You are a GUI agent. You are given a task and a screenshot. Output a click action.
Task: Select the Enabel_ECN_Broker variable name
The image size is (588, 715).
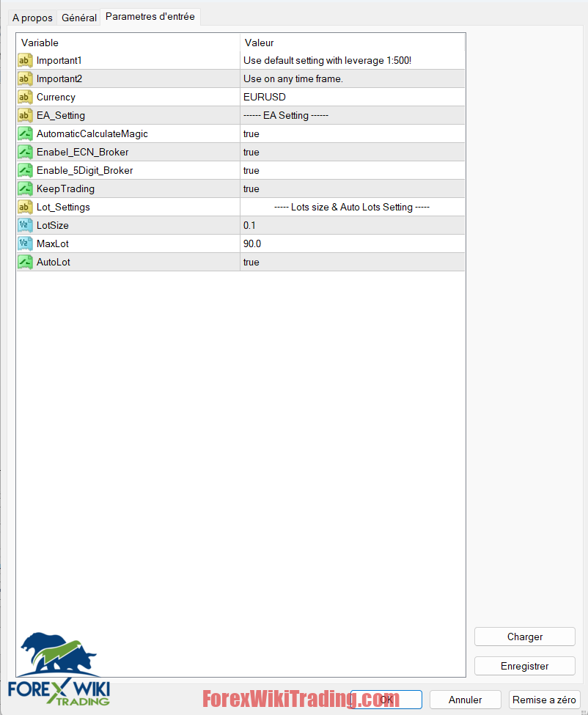click(83, 152)
